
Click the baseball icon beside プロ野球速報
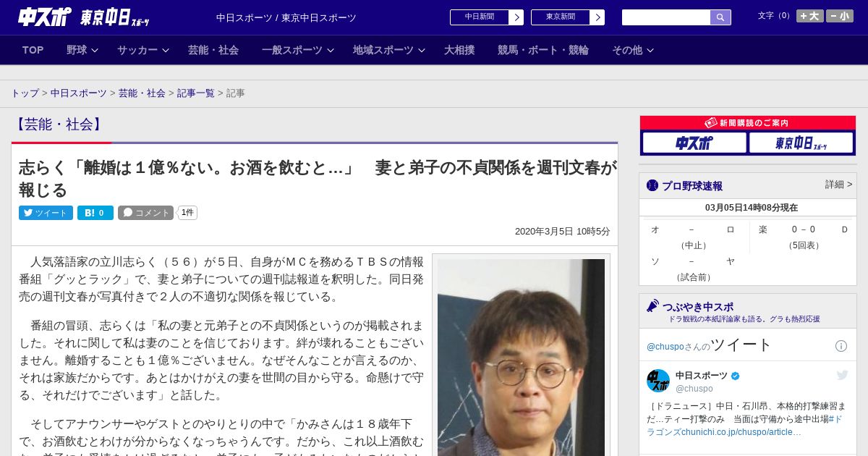[652, 186]
